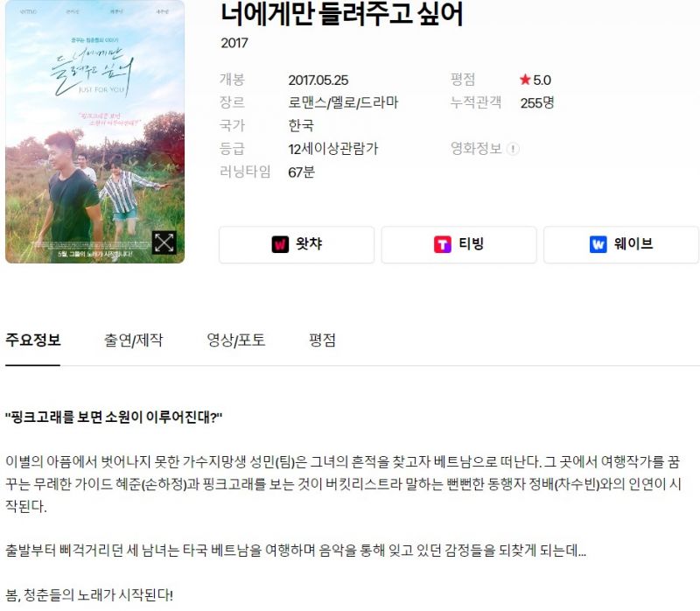Click the 영화정보 label
This screenshot has height=611, width=700.
(476, 148)
